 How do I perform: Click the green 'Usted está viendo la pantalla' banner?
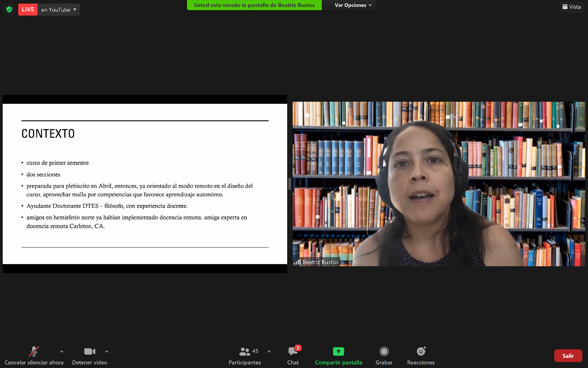pyautogui.click(x=254, y=5)
